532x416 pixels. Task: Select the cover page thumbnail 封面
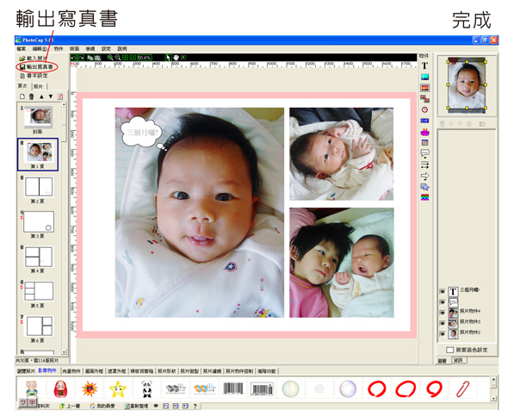click(x=38, y=116)
